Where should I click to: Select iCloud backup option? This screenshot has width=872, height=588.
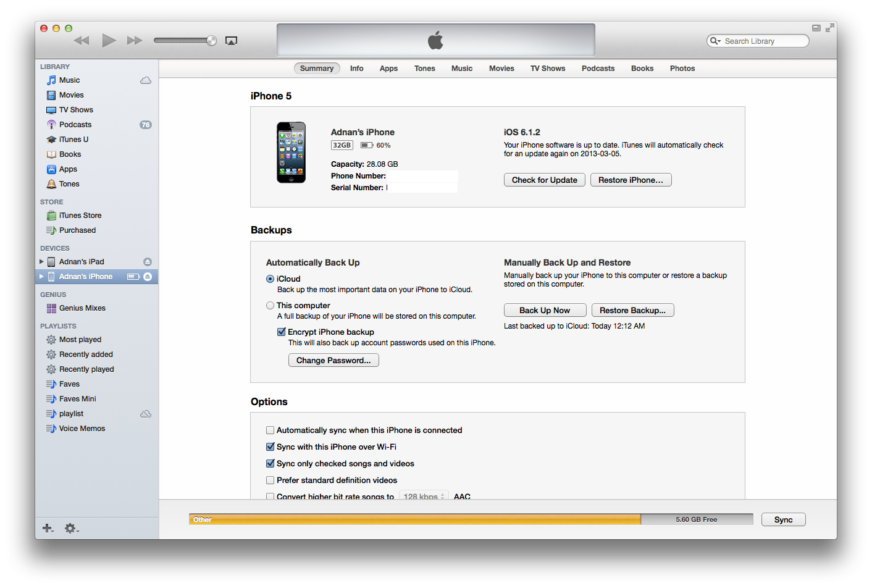pos(270,279)
